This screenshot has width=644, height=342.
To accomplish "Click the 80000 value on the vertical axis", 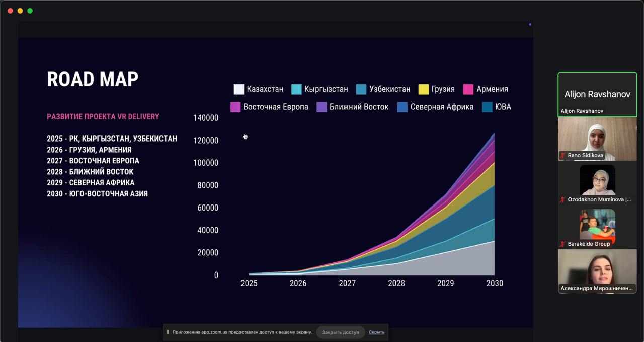I will (208, 185).
